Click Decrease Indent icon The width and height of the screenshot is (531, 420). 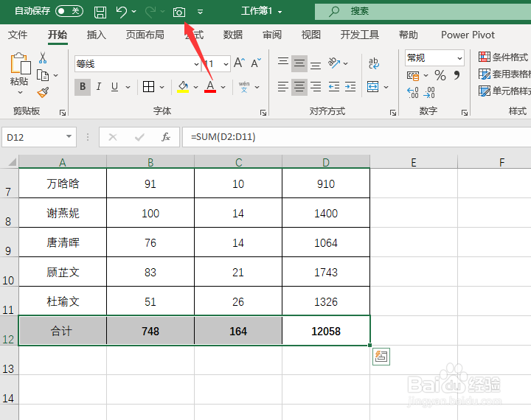334,87
